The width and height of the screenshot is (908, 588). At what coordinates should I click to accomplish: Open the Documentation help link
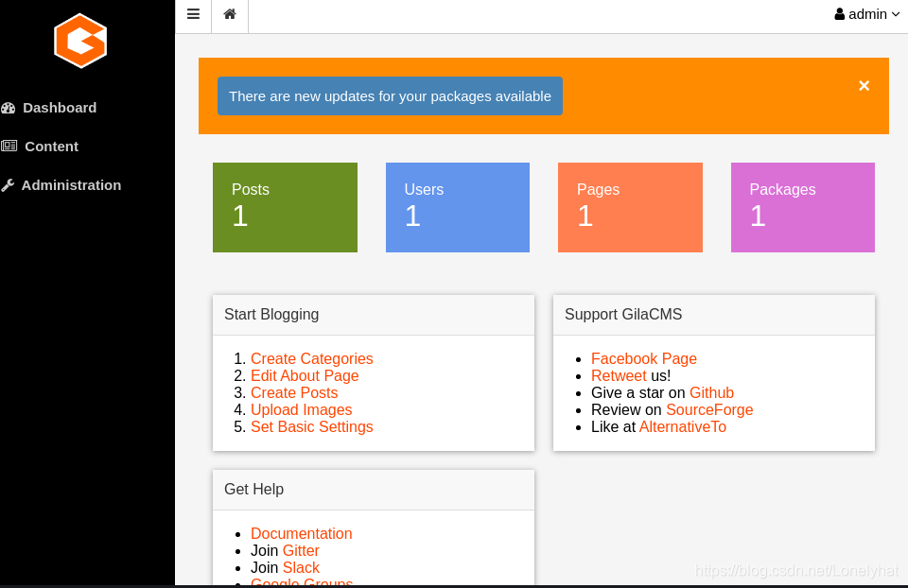301,533
